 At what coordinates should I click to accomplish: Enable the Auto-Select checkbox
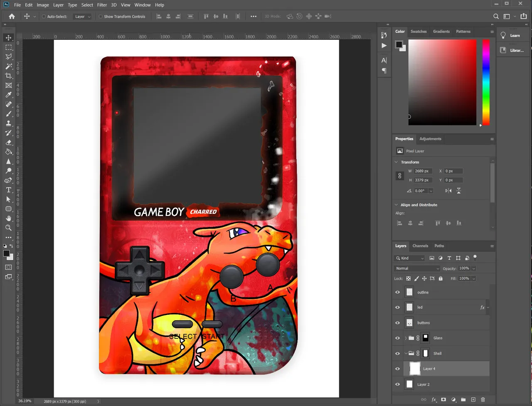(44, 17)
